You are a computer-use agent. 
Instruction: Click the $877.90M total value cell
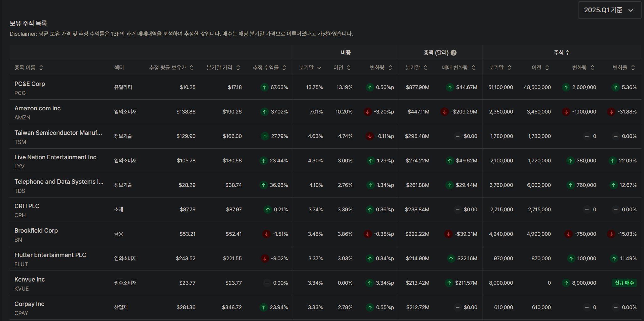pyautogui.click(x=418, y=87)
